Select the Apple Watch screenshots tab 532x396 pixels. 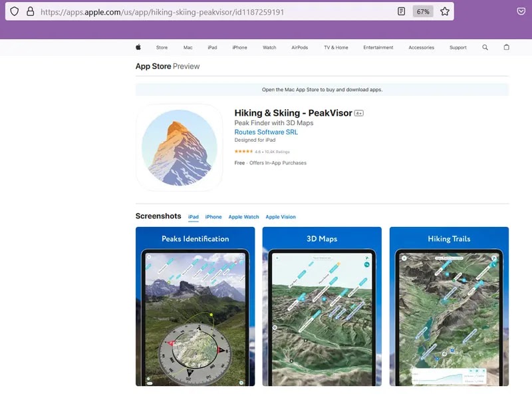(243, 217)
